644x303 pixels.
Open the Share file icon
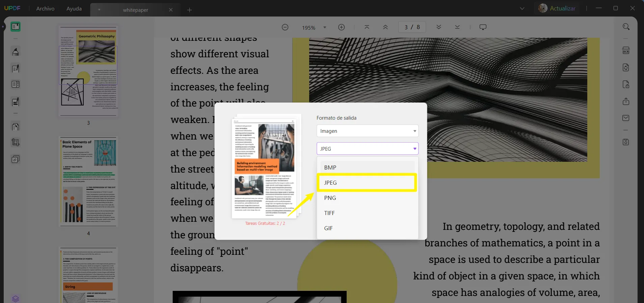click(626, 101)
